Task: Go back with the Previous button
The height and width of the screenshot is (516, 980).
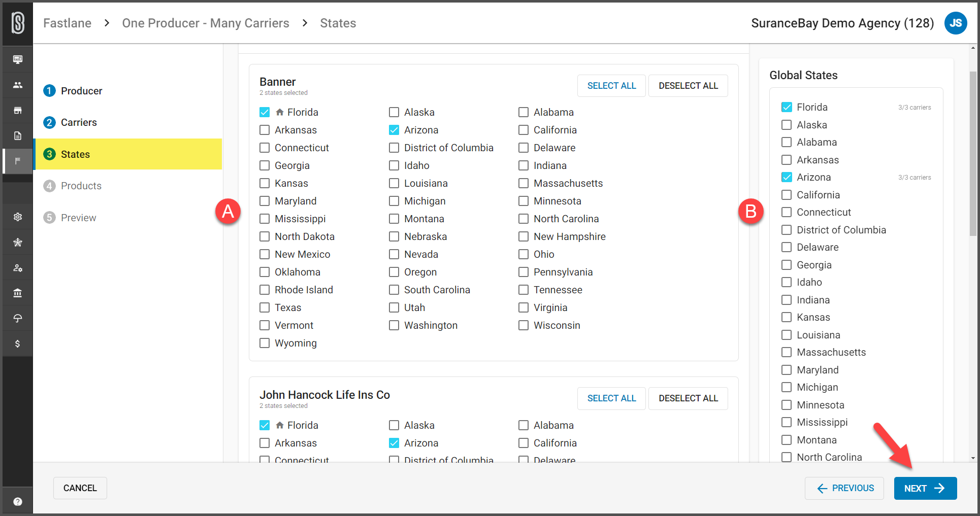Action: (x=844, y=488)
